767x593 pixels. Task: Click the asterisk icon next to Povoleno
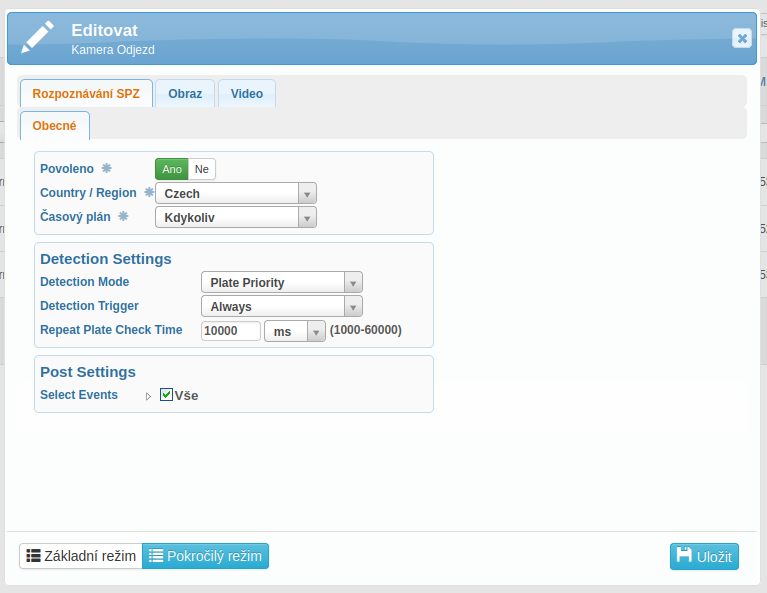pyautogui.click(x=107, y=169)
